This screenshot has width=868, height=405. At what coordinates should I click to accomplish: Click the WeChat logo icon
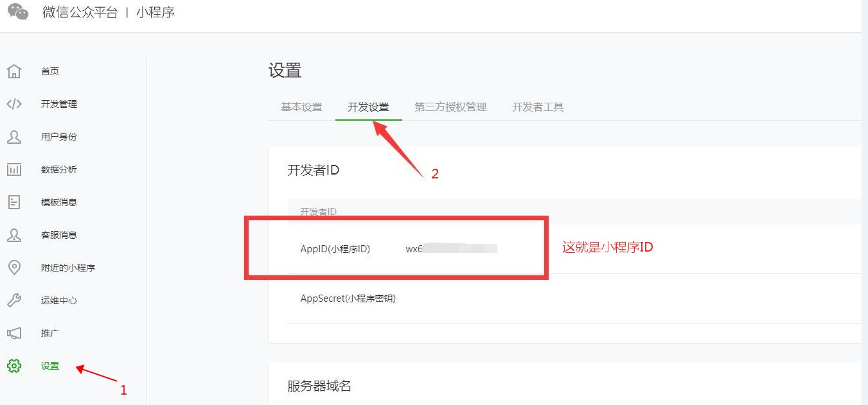[17, 12]
